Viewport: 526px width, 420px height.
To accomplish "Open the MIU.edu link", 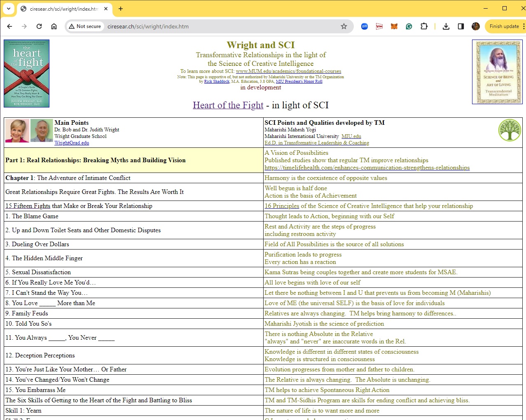I will [x=351, y=136].
